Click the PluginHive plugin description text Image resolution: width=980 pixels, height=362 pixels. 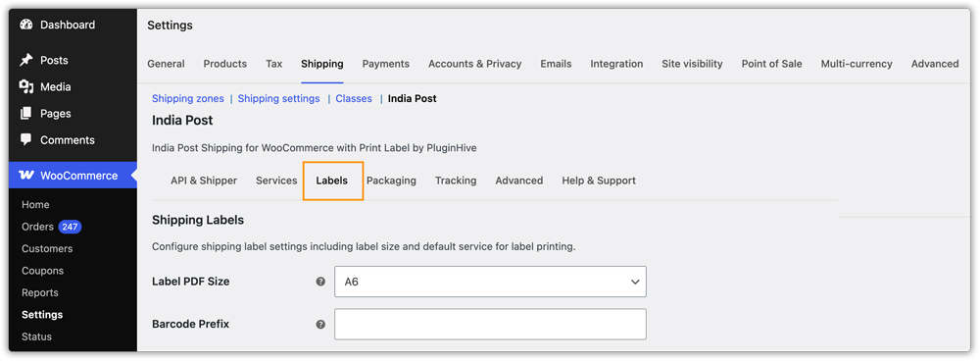tap(315, 148)
